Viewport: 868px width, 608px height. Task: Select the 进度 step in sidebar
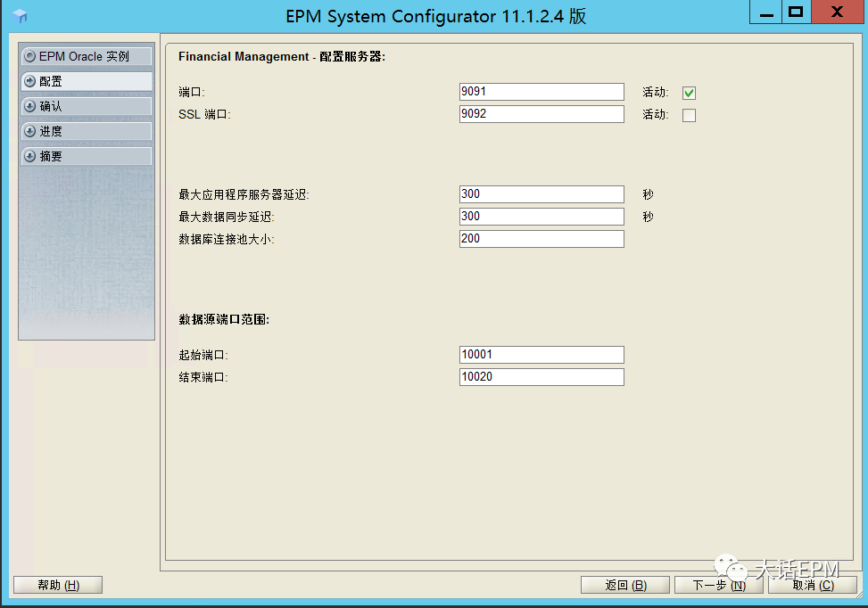pos(87,131)
